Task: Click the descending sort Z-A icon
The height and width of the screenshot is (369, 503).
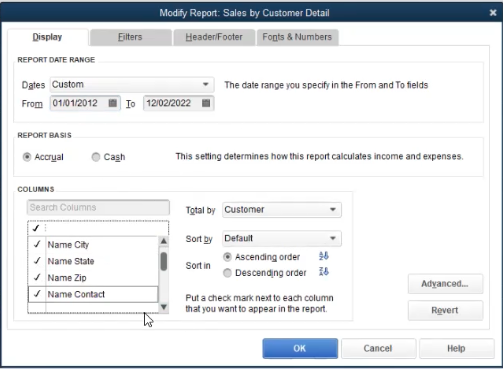Action: coord(323,272)
